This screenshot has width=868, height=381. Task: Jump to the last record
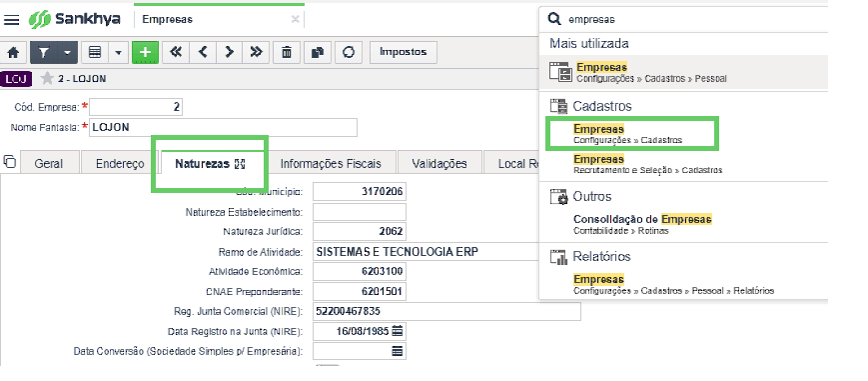[x=256, y=53]
